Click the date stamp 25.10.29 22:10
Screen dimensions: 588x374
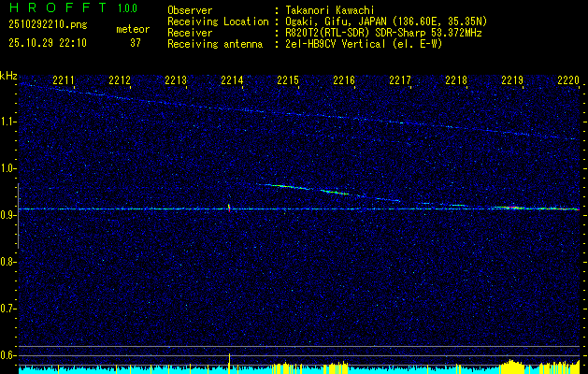pyautogui.click(x=47, y=43)
